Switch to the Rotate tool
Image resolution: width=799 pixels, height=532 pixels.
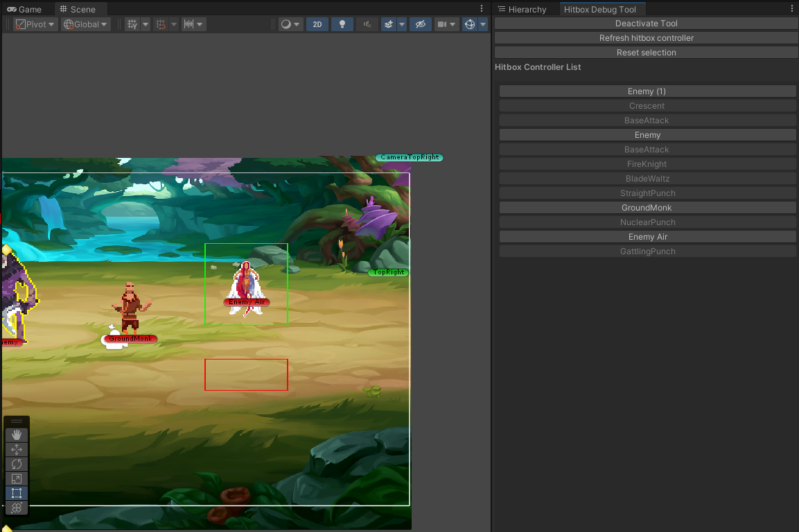[x=16, y=463]
